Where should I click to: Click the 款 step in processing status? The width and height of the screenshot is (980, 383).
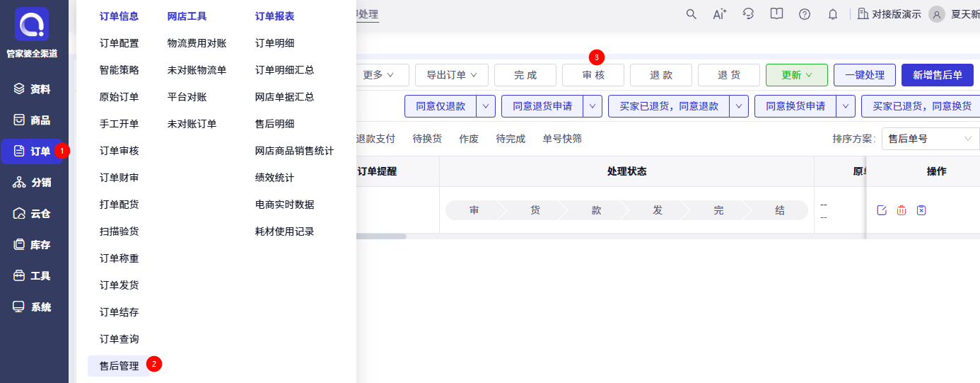pos(597,210)
